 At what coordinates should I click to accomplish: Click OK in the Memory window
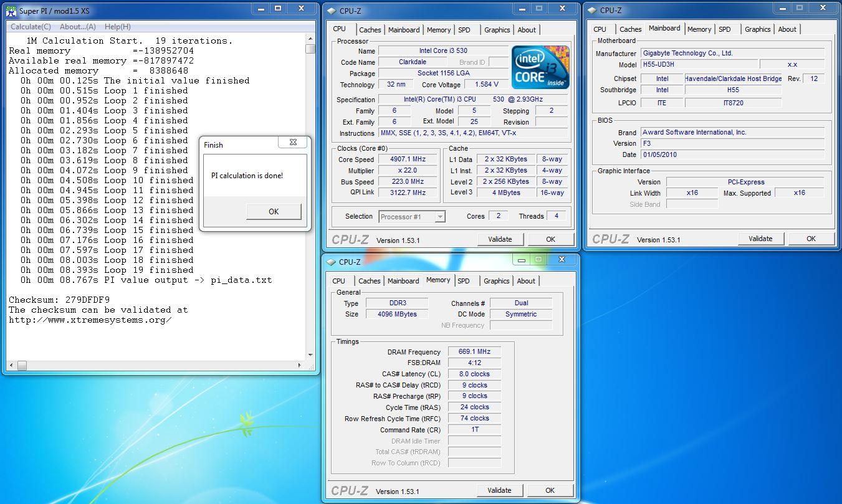coord(550,490)
